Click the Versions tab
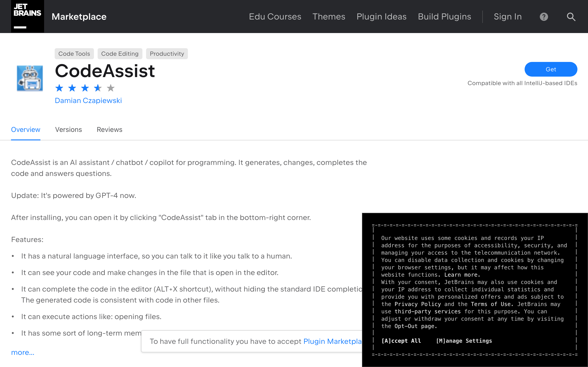Screen dimensions: 588x367 pos(68,129)
